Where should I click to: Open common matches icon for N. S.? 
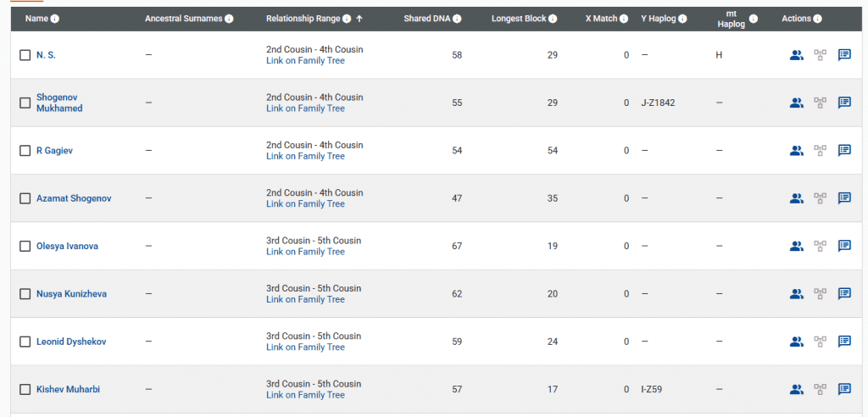(796, 55)
